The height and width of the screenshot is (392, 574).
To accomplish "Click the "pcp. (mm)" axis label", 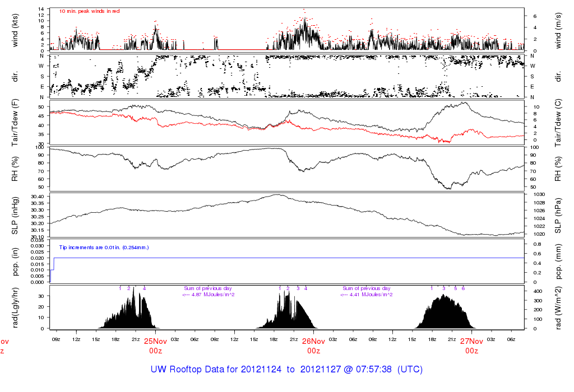I will pyautogui.click(x=558, y=262).
